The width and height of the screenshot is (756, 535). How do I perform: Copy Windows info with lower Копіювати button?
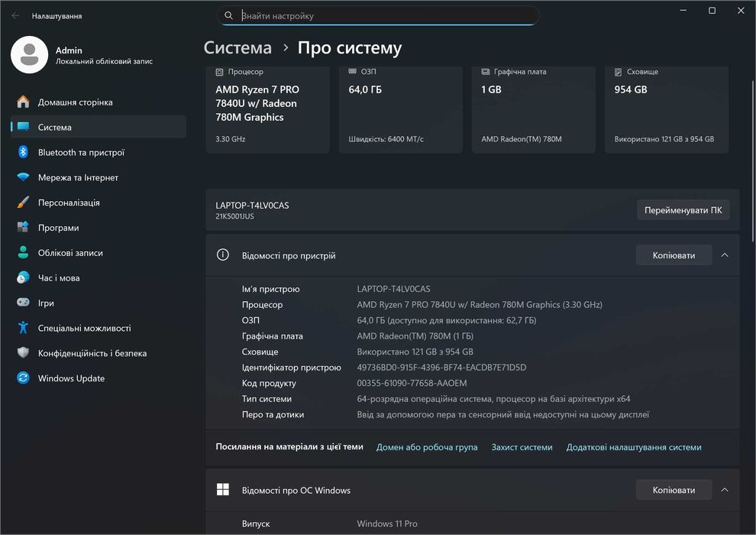(x=674, y=490)
